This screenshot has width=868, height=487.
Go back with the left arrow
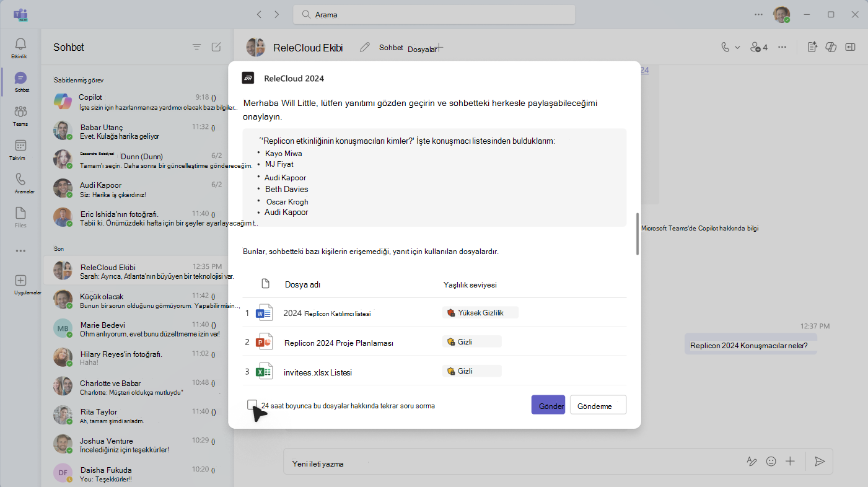click(x=259, y=14)
